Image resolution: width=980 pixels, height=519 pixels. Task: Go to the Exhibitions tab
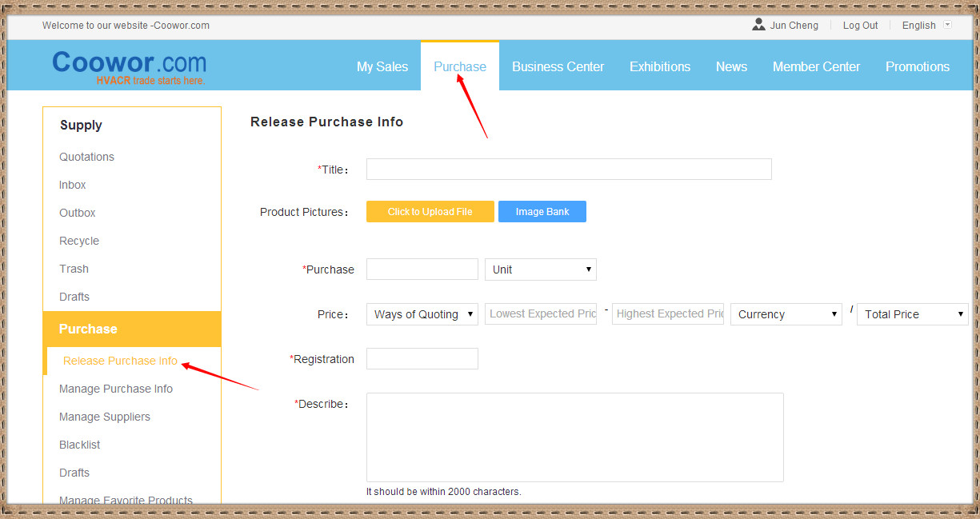coord(660,66)
